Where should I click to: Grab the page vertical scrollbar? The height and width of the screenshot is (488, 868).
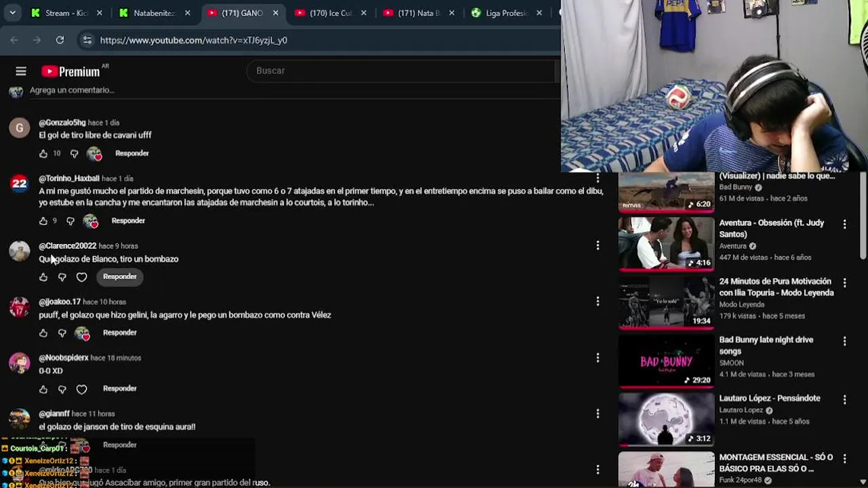864,217
